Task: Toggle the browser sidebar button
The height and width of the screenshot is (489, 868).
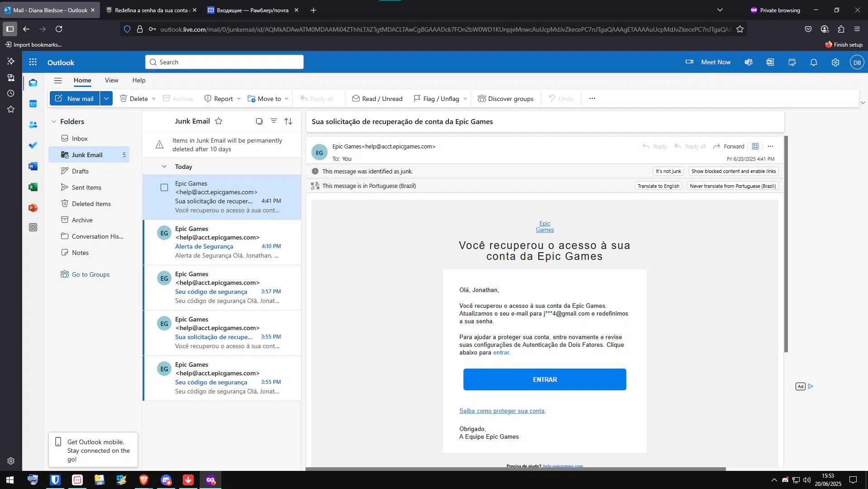Action: [10, 29]
